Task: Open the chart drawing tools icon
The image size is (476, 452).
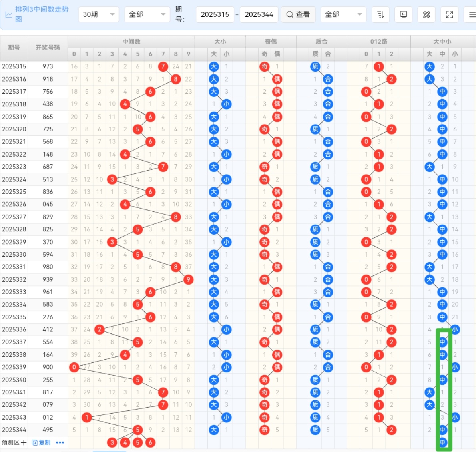Action: pyautogui.click(x=426, y=14)
